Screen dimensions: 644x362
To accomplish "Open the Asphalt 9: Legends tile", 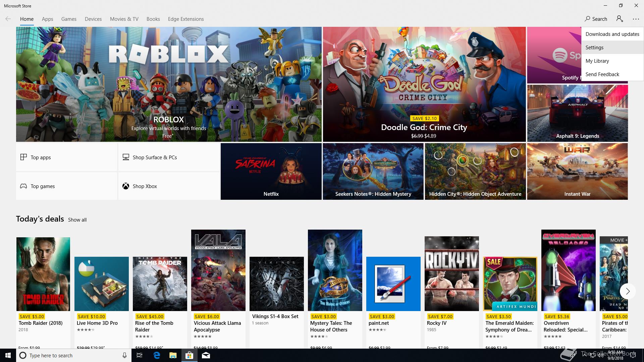I will point(577,113).
